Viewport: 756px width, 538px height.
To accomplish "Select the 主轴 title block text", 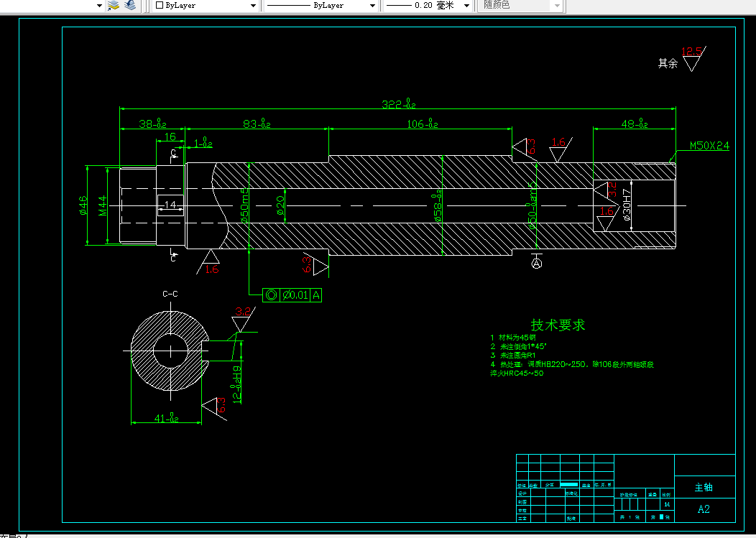I will click(704, 488).
